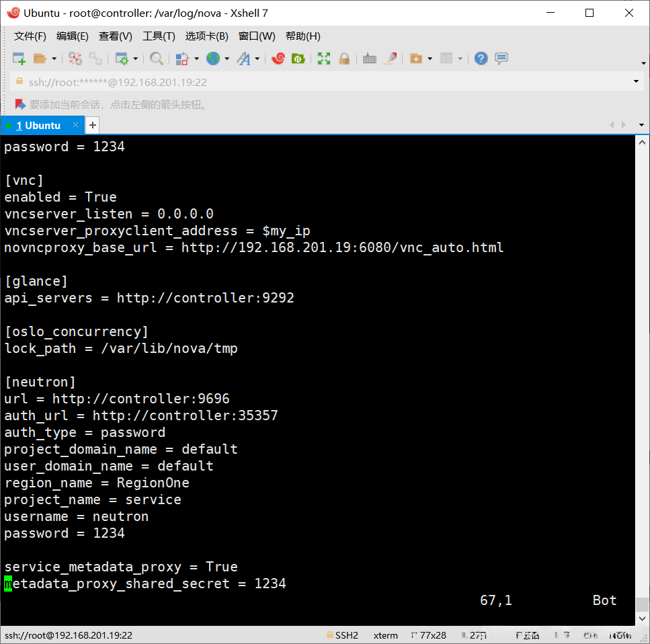Launch Xmanager green icon
Viewport: 650px width, 644px height.
pyautogui.click(x=298, y=58)
